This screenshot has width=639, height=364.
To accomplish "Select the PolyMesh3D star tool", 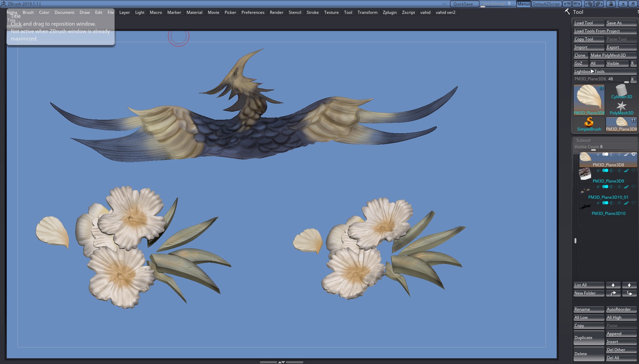I will [621, 108].
